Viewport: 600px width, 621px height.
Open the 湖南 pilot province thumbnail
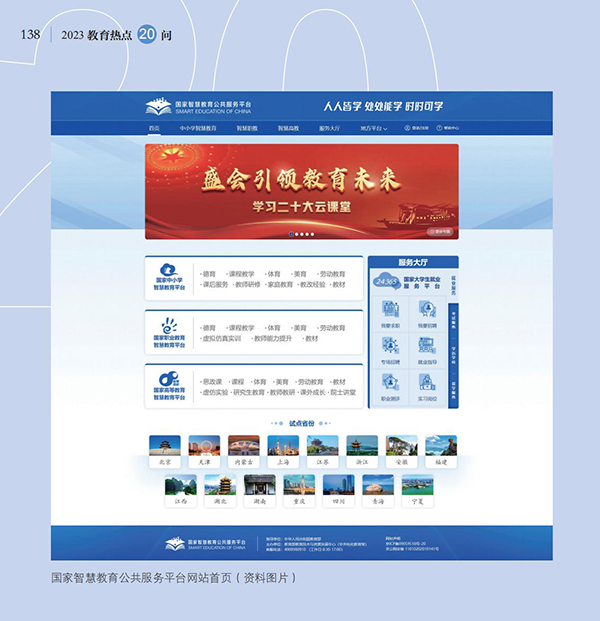260,491
